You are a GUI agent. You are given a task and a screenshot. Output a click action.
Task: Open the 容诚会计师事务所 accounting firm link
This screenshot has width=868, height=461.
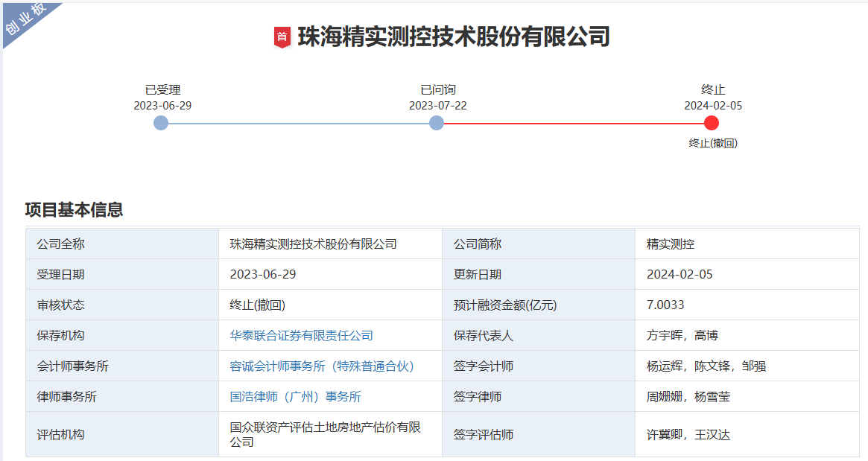[322, 366]
